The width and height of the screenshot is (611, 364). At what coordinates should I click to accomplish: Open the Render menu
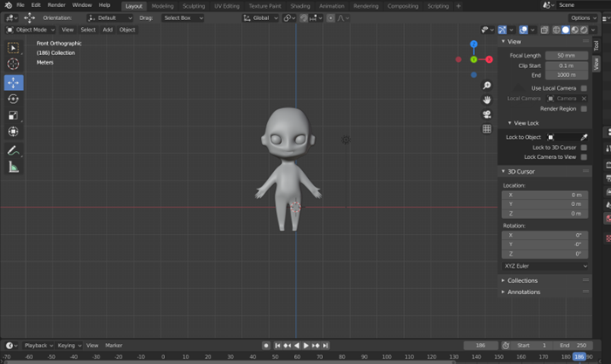coord(57,5)
